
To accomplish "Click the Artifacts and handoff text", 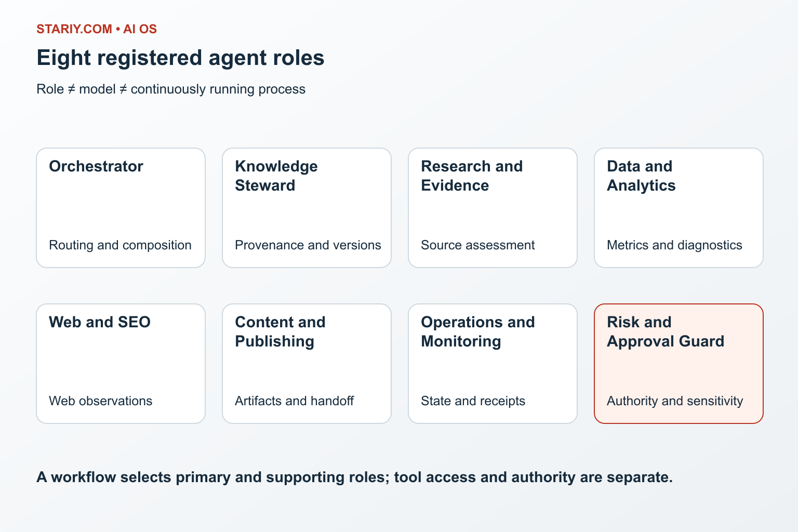I will click(x=294, y=401).
